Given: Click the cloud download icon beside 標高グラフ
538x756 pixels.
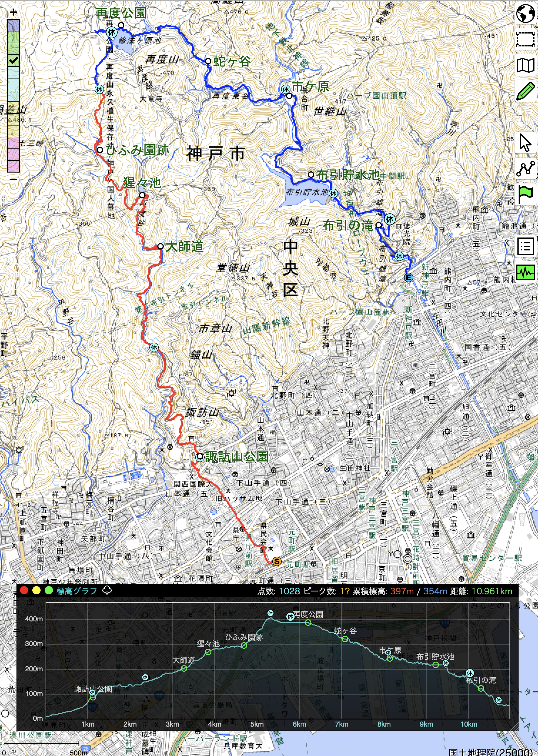Looking at the screenshot, I should (x=107, y=590).
